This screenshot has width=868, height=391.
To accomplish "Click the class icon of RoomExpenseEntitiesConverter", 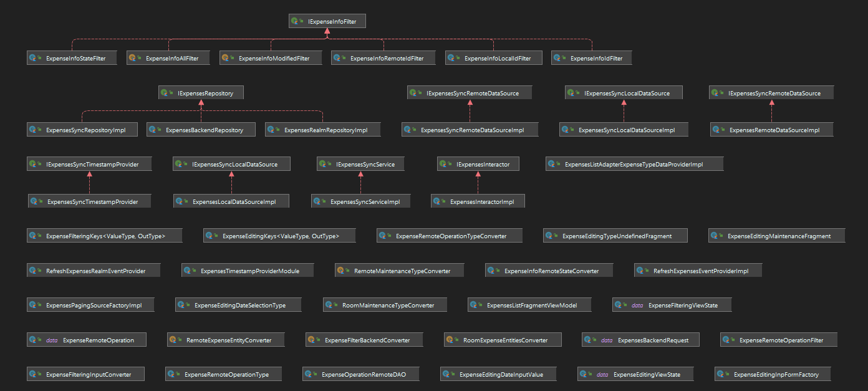I will (450, 339).
